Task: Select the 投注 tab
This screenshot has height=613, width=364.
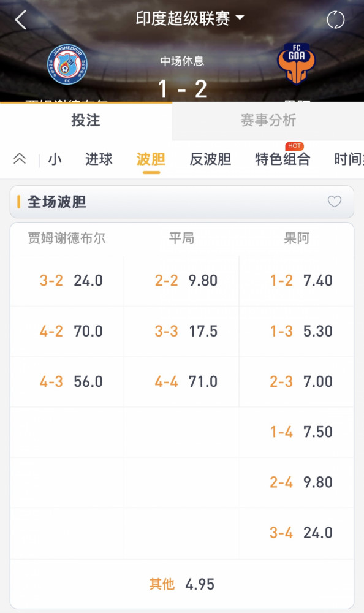Action: click(86, 120)
